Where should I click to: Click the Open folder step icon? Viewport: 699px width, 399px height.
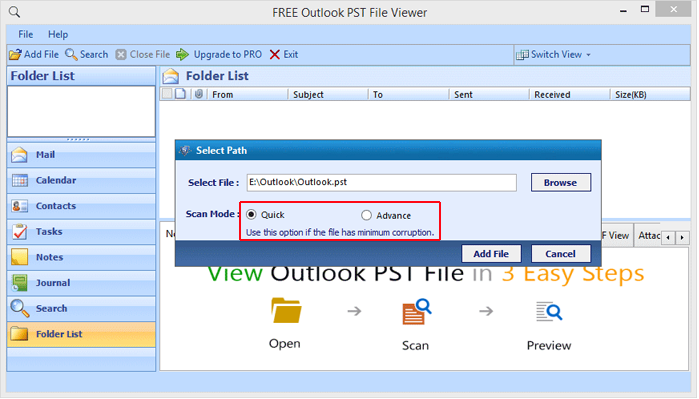coord(286,310)
